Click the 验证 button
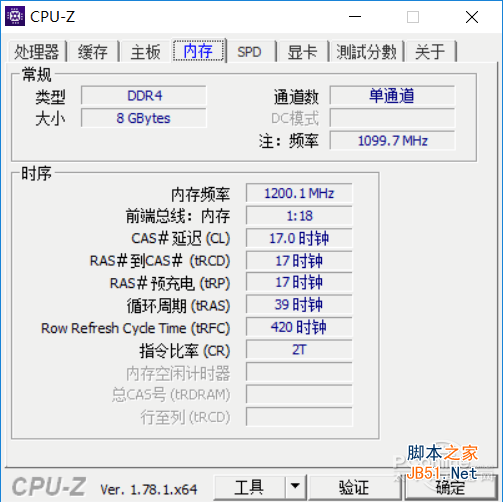This screenshot has width=503, height=502. [x=354, y=488]
